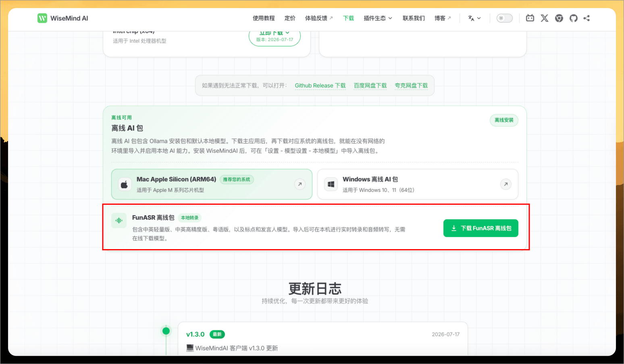Open the Bilibili channel icon
The image size is (624, 364).
coord(530,18)
